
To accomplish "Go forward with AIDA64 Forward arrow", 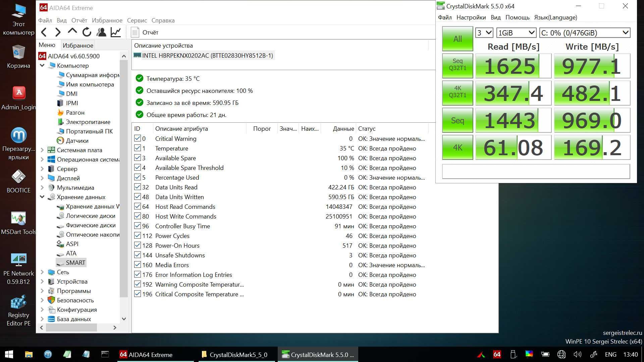I will (x=58, y=32).
